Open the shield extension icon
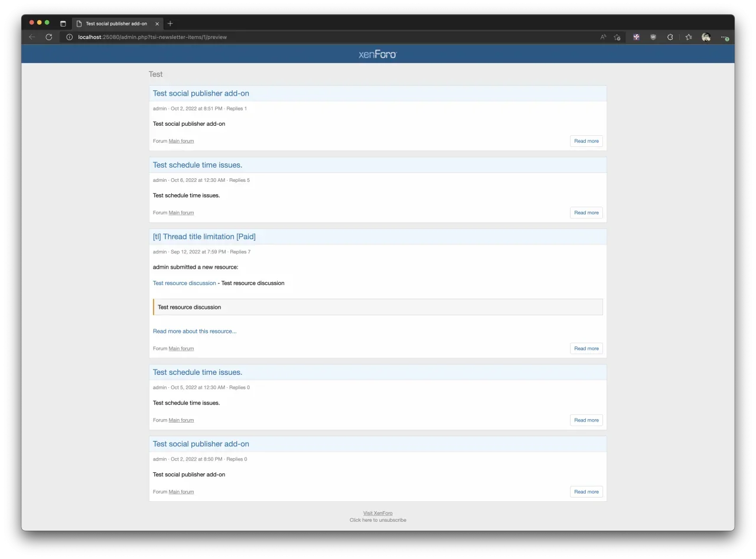The width and height of the screenshot is (756, 559). [x=653, y=37]
